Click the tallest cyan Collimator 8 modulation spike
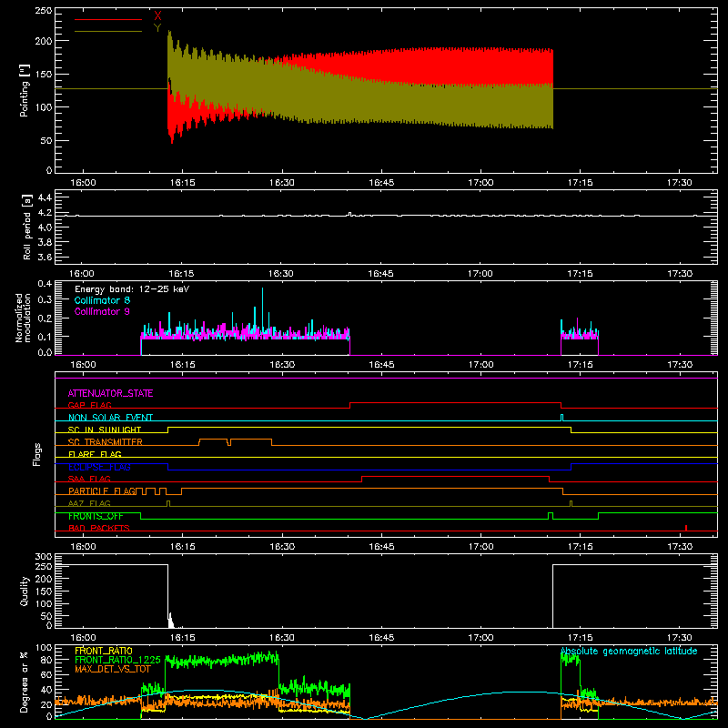728x728 pixels. click(x=262, y=311)
